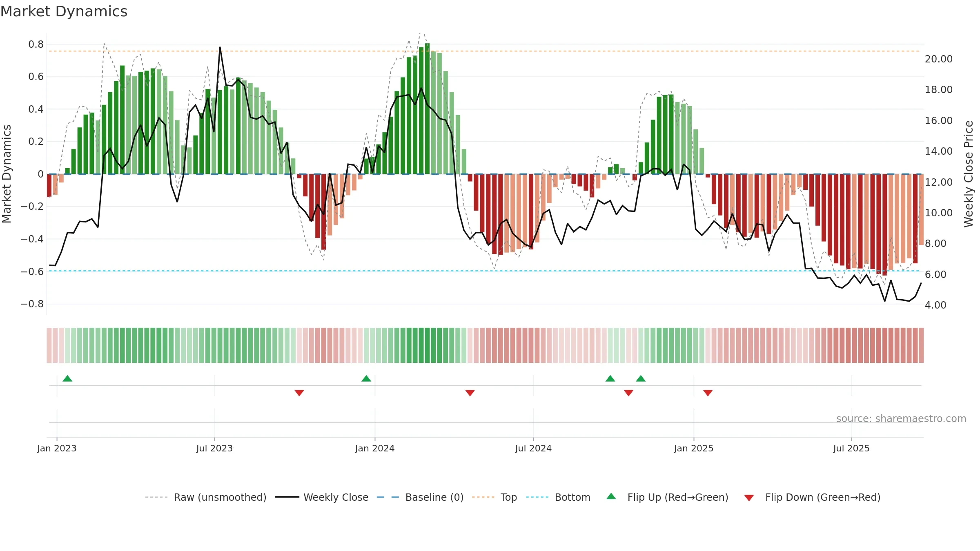This screenshot has width=980, height=551.
Task: Click the 0.8 left axis tick label
Action: pos(36,44)
